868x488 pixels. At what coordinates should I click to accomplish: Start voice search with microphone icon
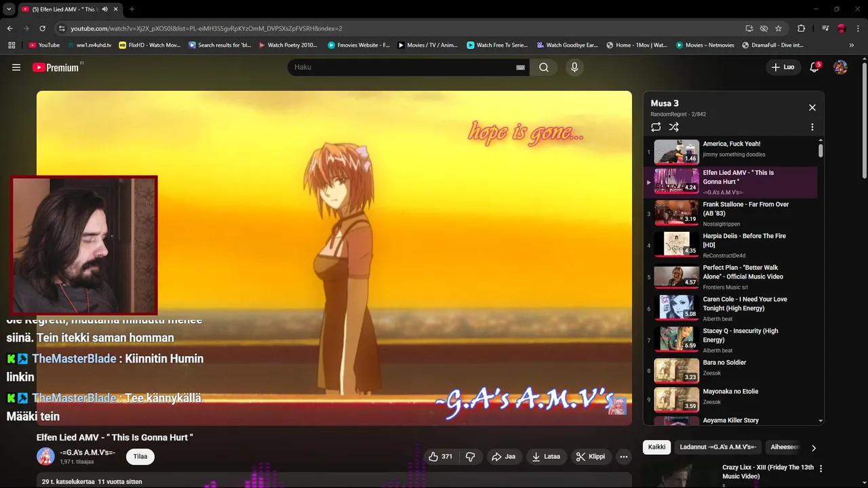(x=574, y=67)
